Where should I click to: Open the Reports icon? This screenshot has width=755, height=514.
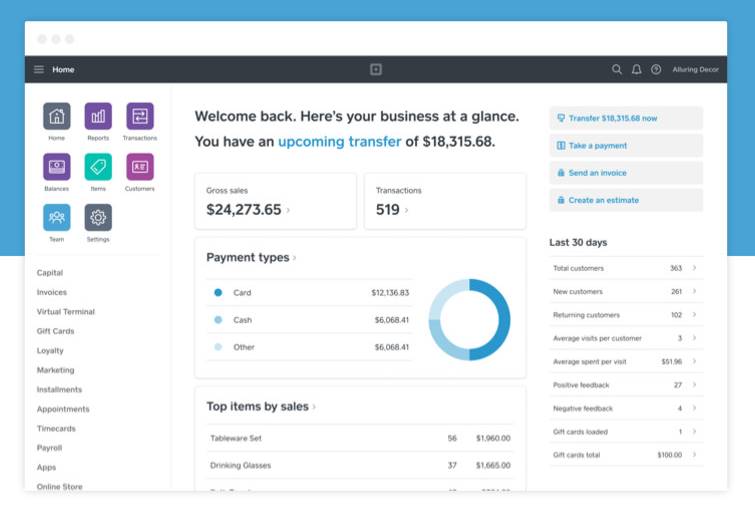click(x=98, y=116)
